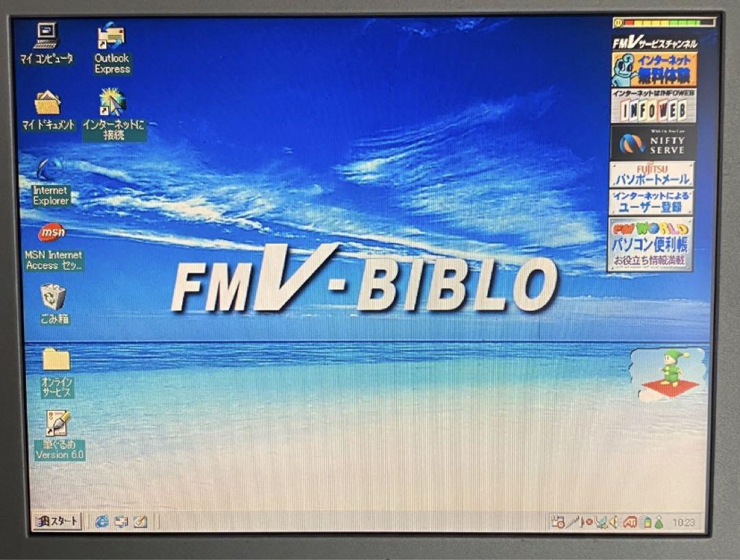
Task: Open インターネットによるユーザー登録 banner
Action: click(x=652, y=202)
